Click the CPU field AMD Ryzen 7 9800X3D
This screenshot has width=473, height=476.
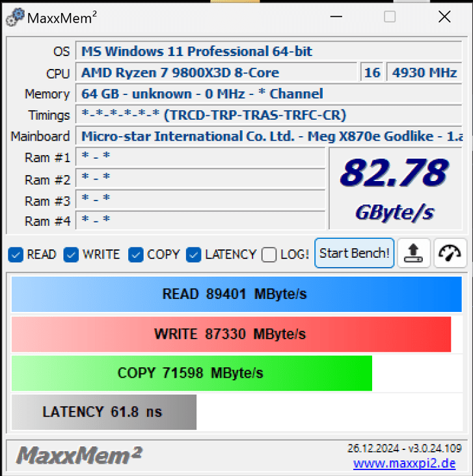point(216,72)
